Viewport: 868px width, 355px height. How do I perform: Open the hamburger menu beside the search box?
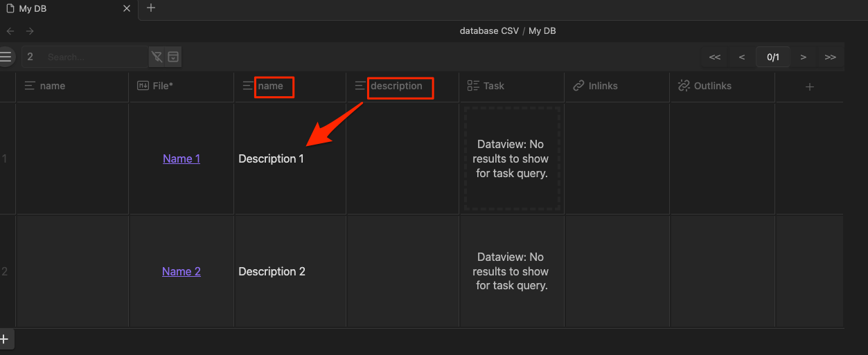coord(6,57)
